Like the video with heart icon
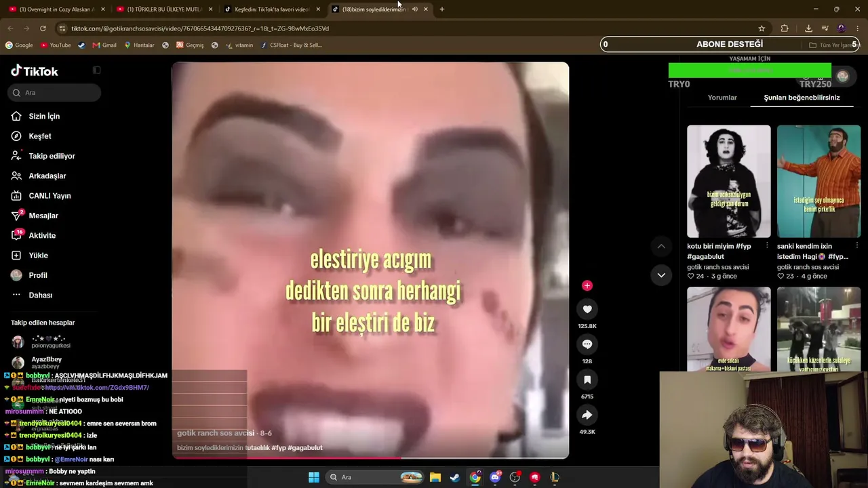Viewport: 868px width, 488px height. click(587, 309)
